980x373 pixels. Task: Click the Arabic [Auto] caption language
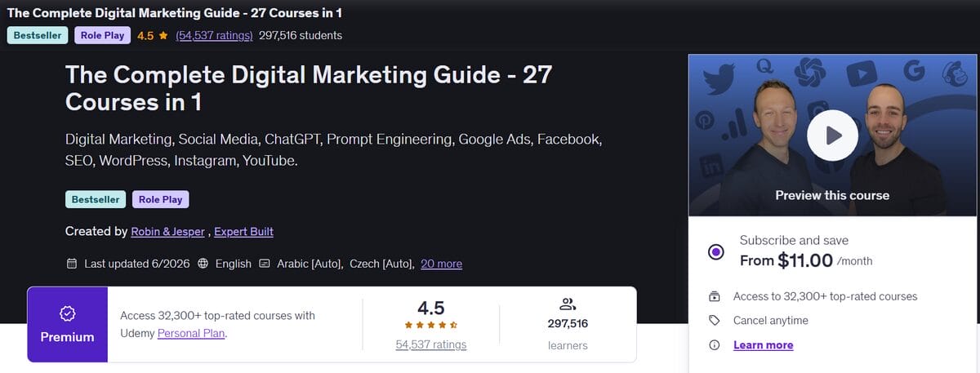pyautogui.click(x=310, y=264)
